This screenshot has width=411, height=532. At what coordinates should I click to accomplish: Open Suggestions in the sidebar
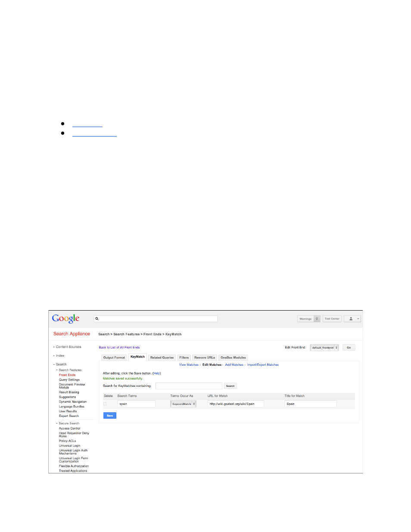click(67, 397)
